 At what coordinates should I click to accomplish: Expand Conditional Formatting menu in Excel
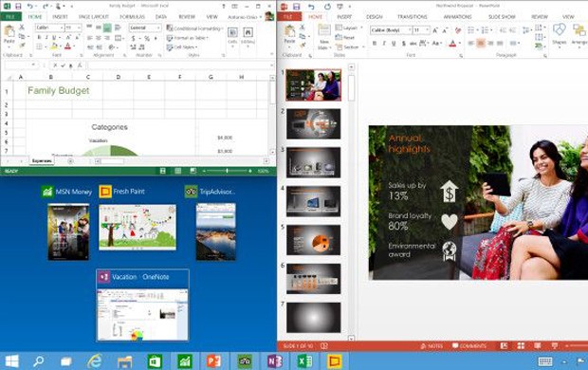(x=194, y=28)
